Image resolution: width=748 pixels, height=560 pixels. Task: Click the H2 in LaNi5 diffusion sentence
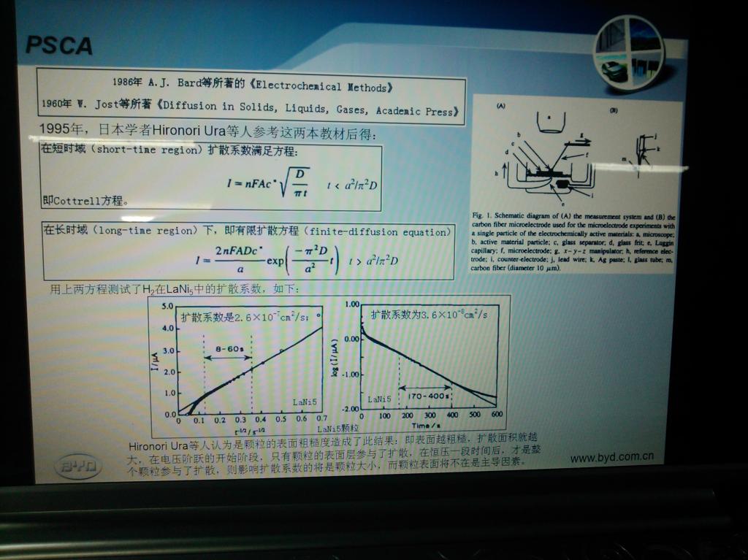point(175,288)
